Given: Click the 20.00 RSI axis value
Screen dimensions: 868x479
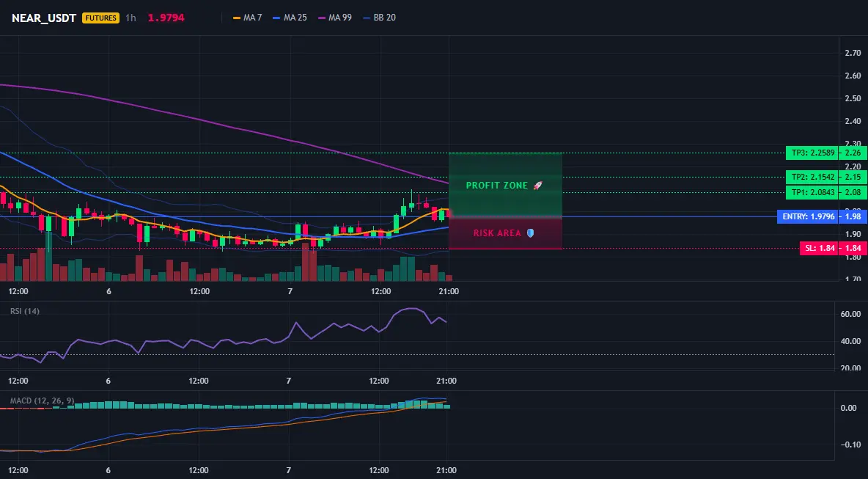Looking at the screenshot, I should pyautogui.click(x=850, y=368).
